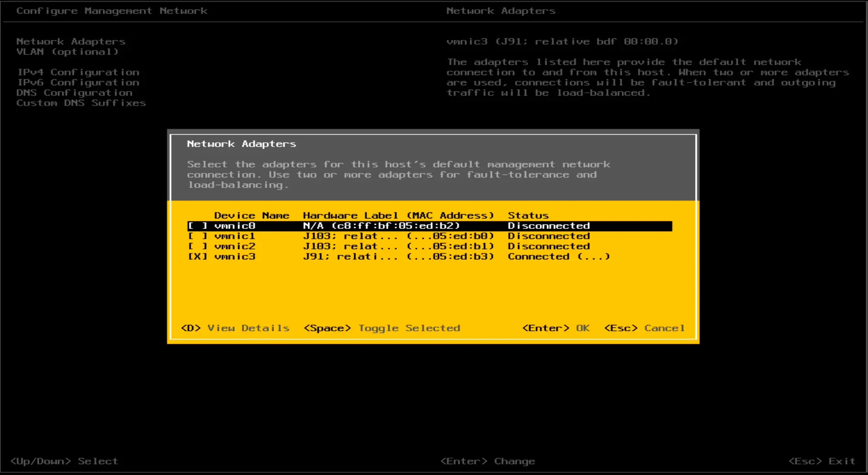Click the Device Name column header
This screenshot has width=868, height=475.
coord(252,215)
